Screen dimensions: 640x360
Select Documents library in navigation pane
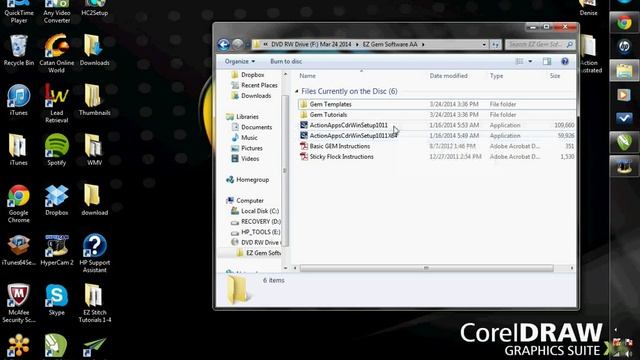256,127
